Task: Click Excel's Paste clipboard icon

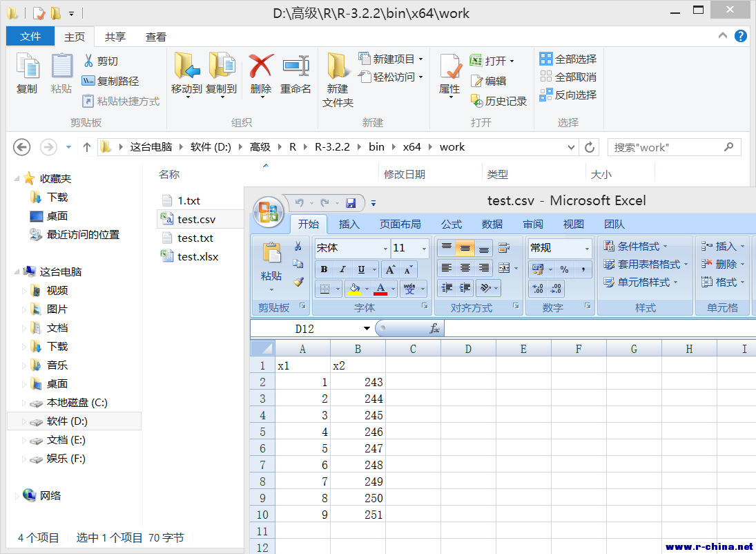Action: point(271,254)
